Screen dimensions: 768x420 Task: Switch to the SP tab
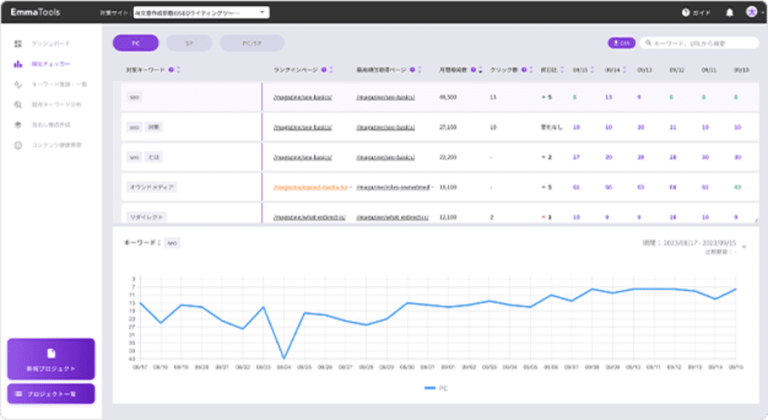[189, 44]
